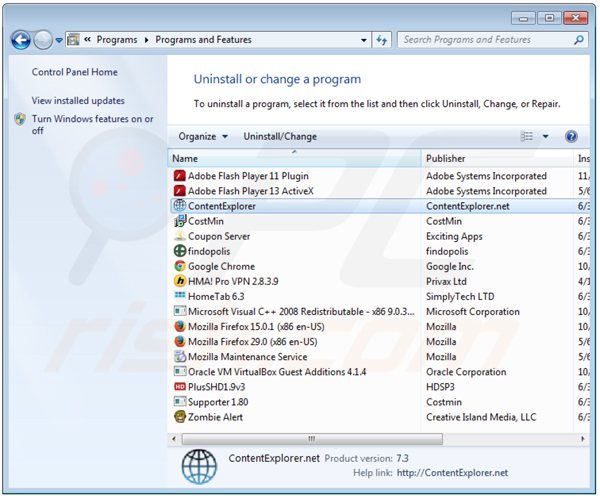Sort by Publisher column header
This screenshot has width=600, height=499.
coord(497,158)
